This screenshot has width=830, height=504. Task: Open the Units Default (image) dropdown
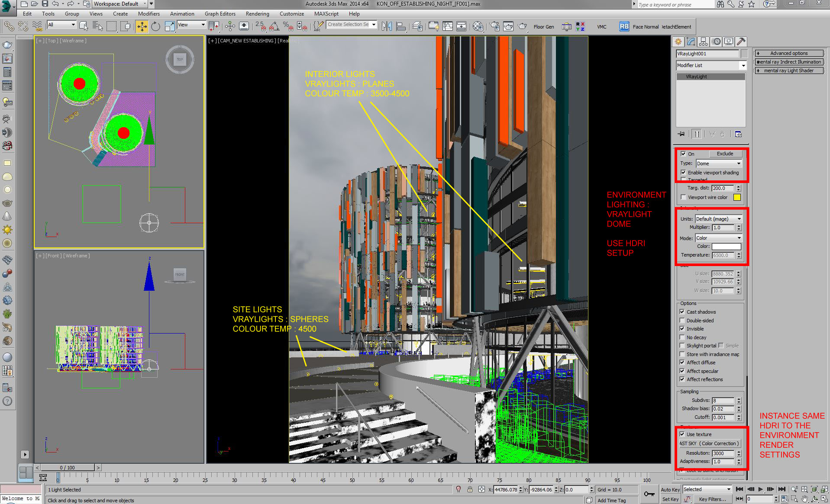719,219
